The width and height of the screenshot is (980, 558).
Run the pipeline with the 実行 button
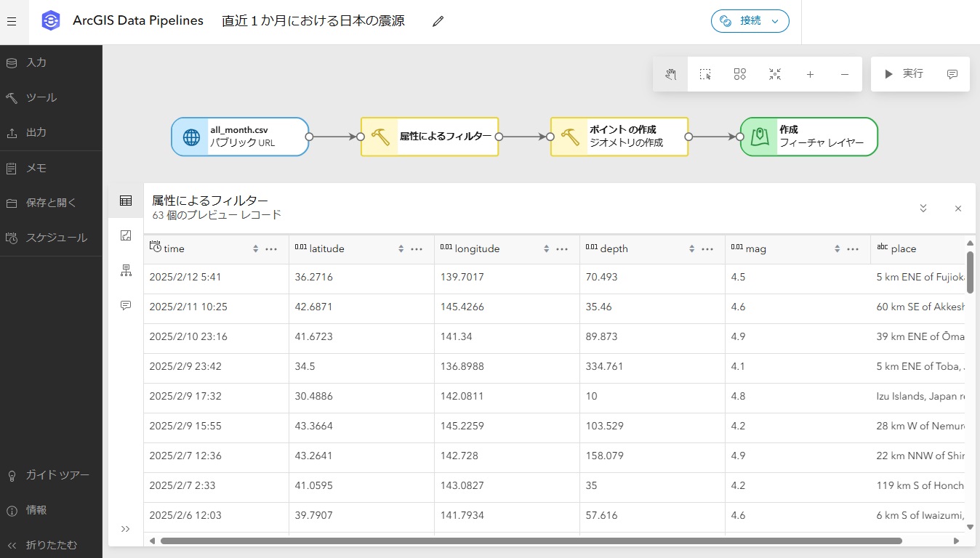(904, 73)
